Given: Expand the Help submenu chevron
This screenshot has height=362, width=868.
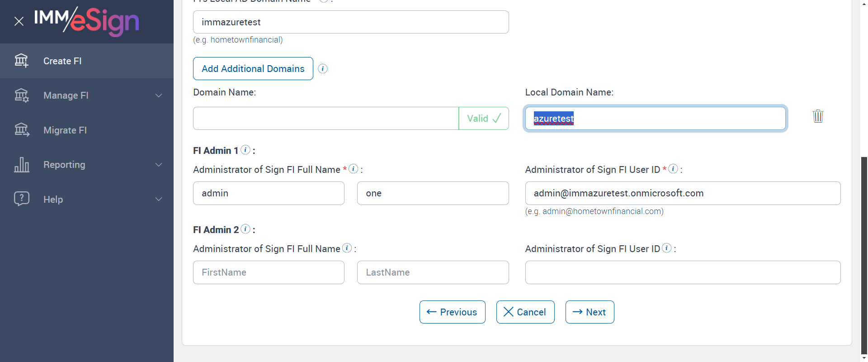Looking at the screenshot, I should [x=159, y=199].
